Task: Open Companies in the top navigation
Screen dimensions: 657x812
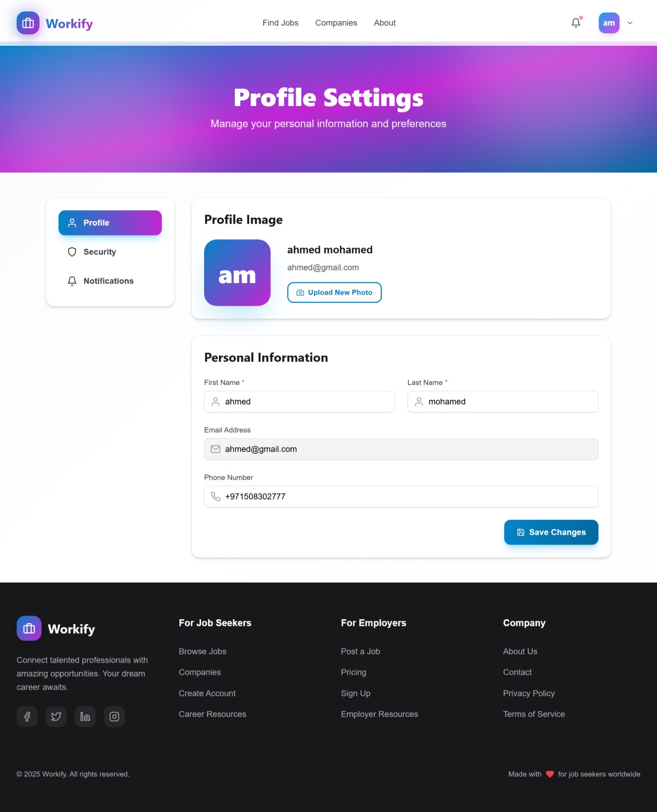Action: (x=336, y=23)
